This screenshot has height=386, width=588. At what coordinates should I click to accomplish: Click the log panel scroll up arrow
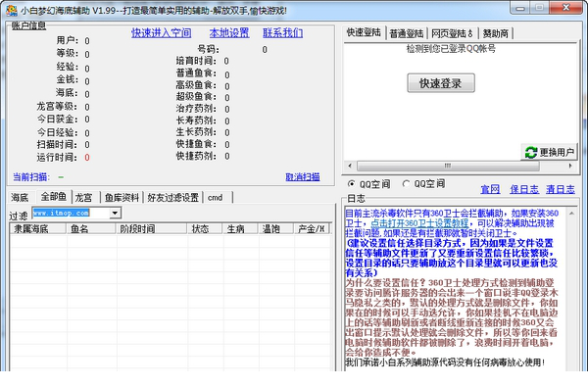pos(571,214)
